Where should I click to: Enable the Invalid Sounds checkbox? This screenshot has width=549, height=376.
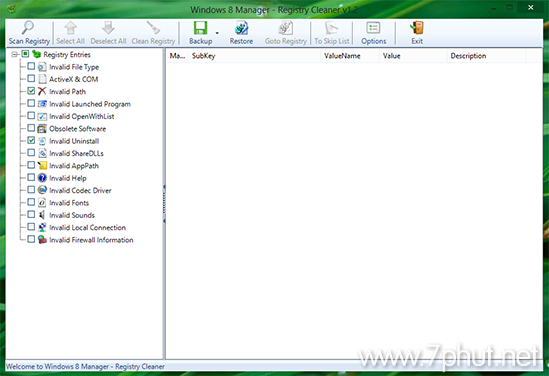[31, 214]
